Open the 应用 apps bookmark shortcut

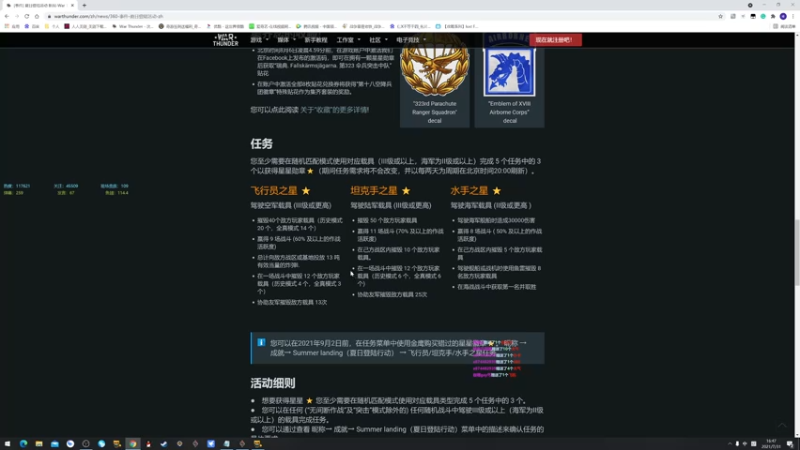pos(12,26)
